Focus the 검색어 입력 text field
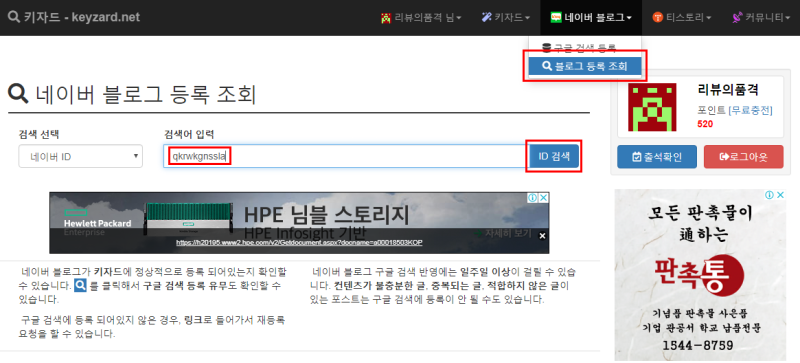 pos(345,156)
